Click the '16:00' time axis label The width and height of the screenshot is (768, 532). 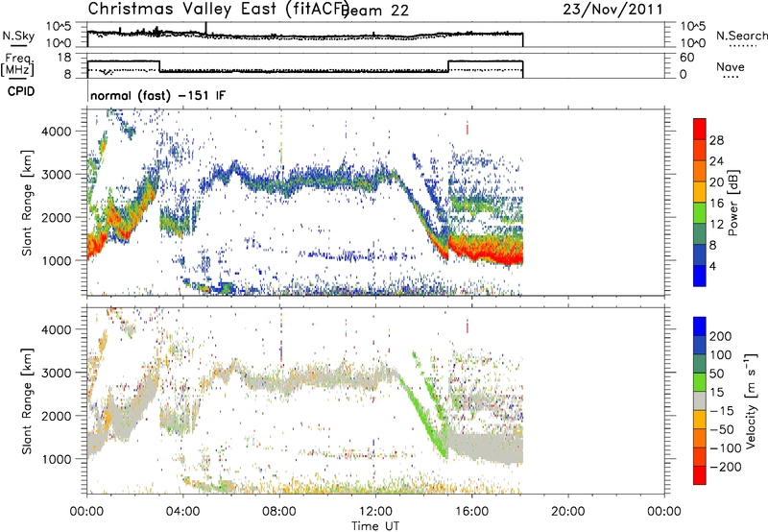[x=471, y=512]
